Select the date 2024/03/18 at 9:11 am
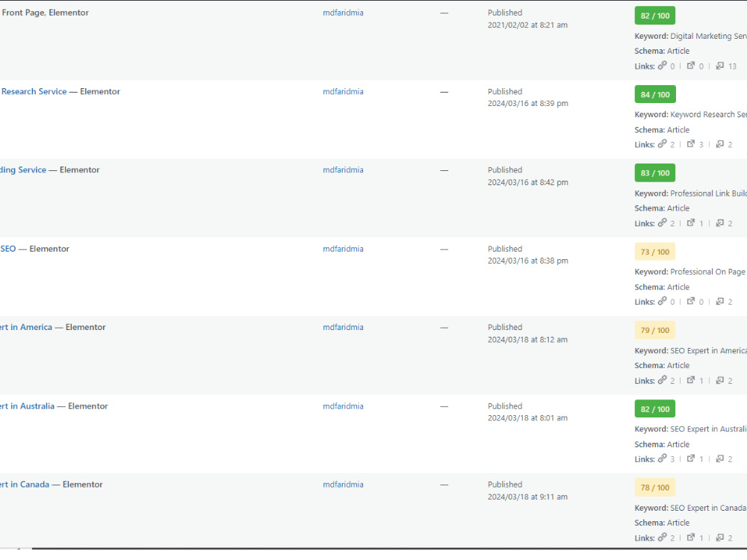 coord(527,497)
